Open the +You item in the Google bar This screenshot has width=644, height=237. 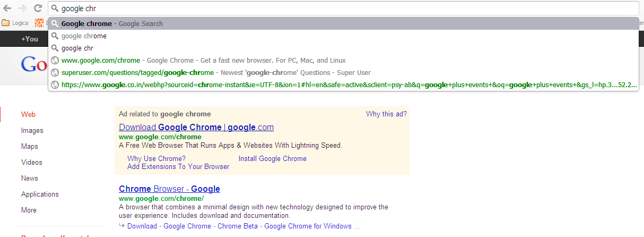click(x=30, y=39)
